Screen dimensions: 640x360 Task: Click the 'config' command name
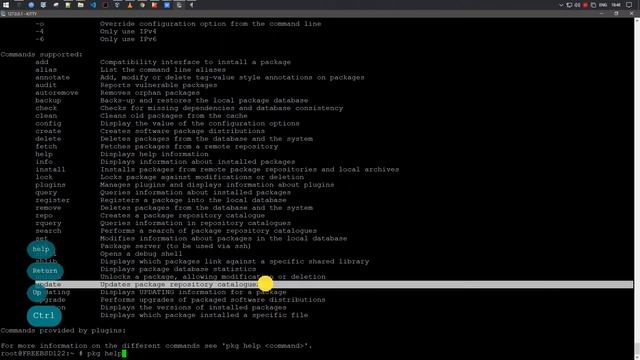pos(48,124)
